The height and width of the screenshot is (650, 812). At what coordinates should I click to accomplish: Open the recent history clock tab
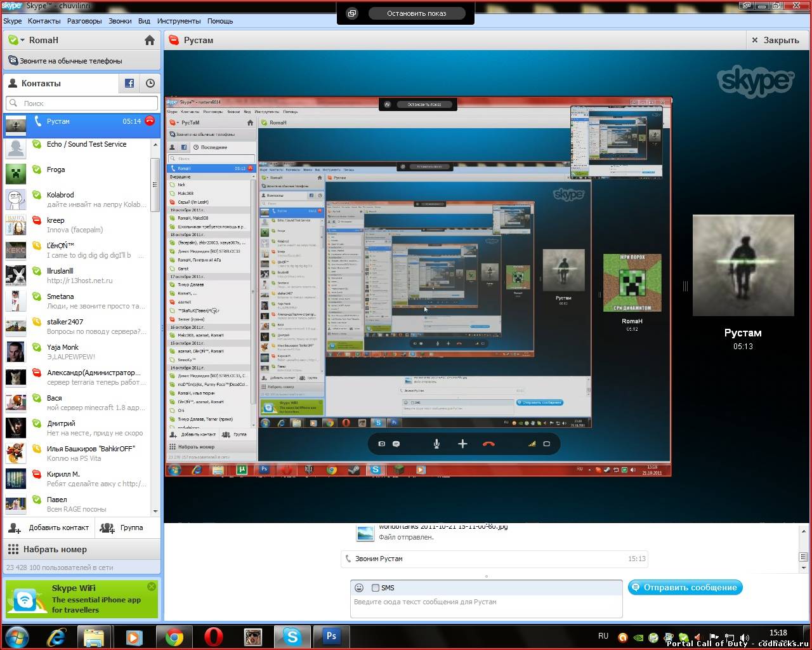[150, 83]
